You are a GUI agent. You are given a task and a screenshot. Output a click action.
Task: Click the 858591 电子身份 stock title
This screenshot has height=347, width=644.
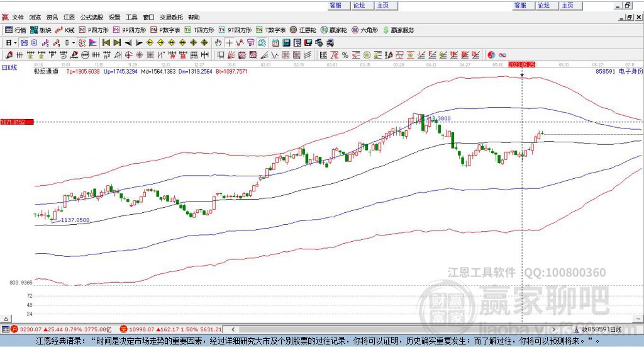point(619,71)
